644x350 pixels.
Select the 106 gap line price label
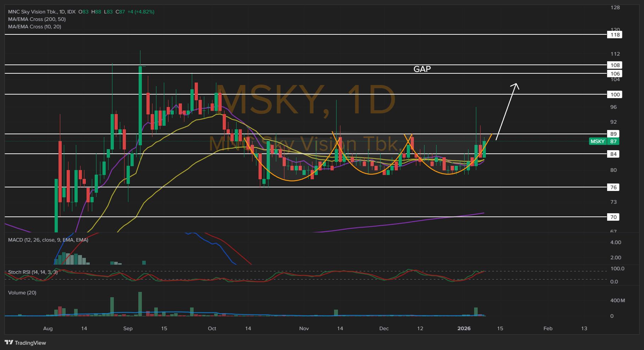pyautogui.click(x=615, y=74)
